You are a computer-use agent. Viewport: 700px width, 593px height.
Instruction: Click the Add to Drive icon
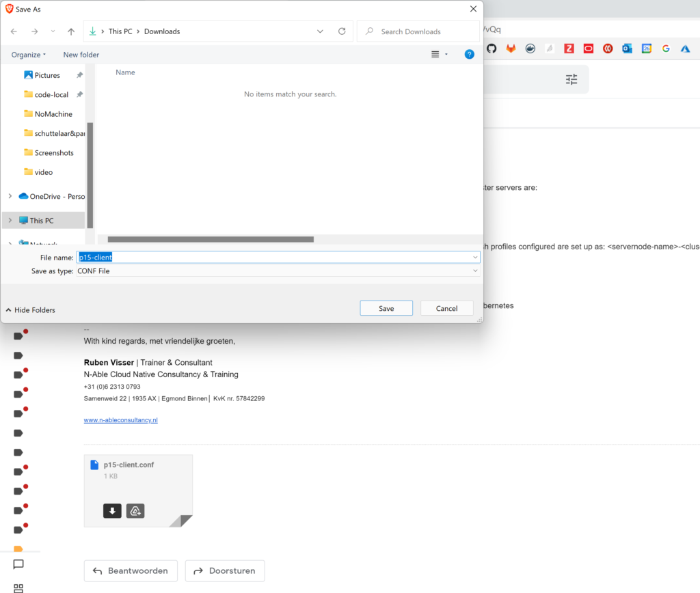pyautogui.click(x=135, y=511)
